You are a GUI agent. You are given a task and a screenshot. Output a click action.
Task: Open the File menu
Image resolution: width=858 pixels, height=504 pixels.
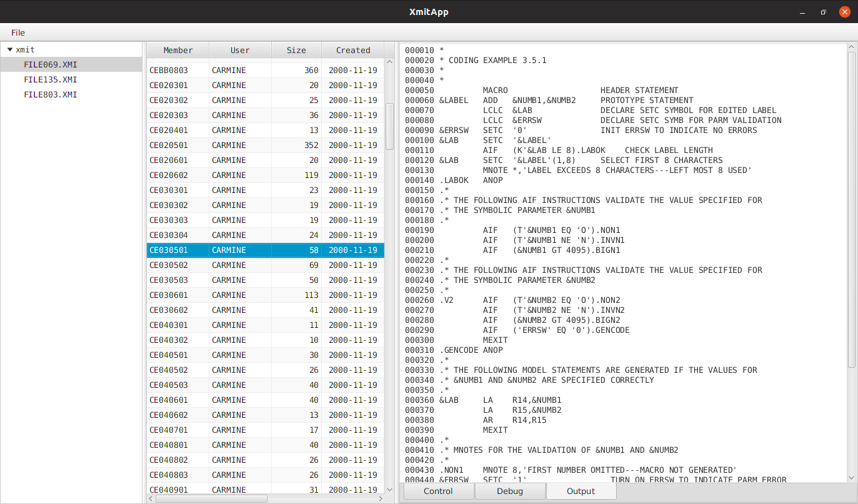click(18, 32)
